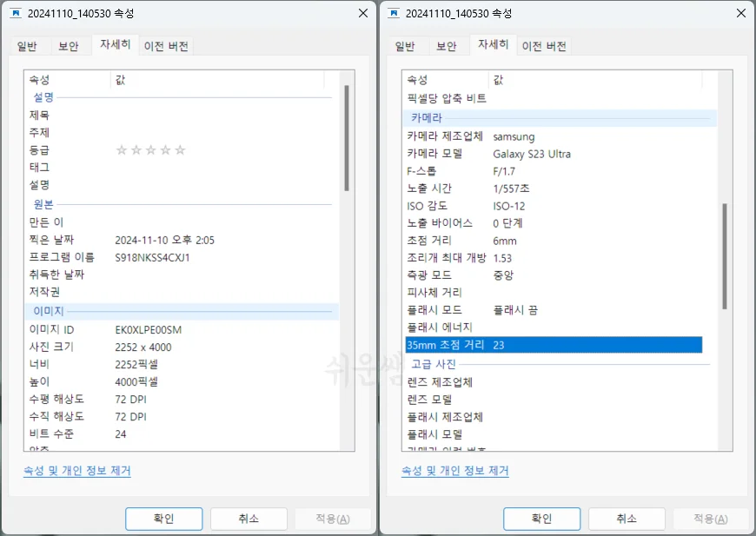Image resolution: width=756 pixels, height=536 pixels.
Task: Select the 자세히 tab in right dialog
Action: [493, 44]
